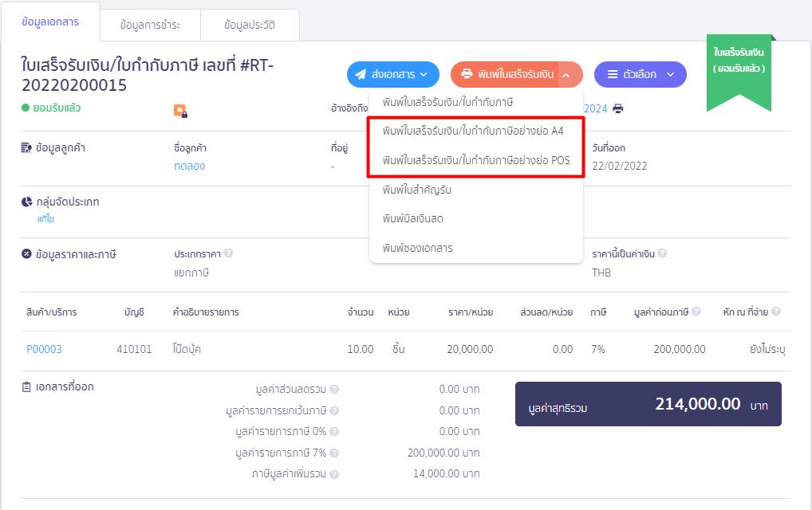The width and height of the screenshot is (812, 510).
Task: Click the THB currency value
Action: point(601,273)
